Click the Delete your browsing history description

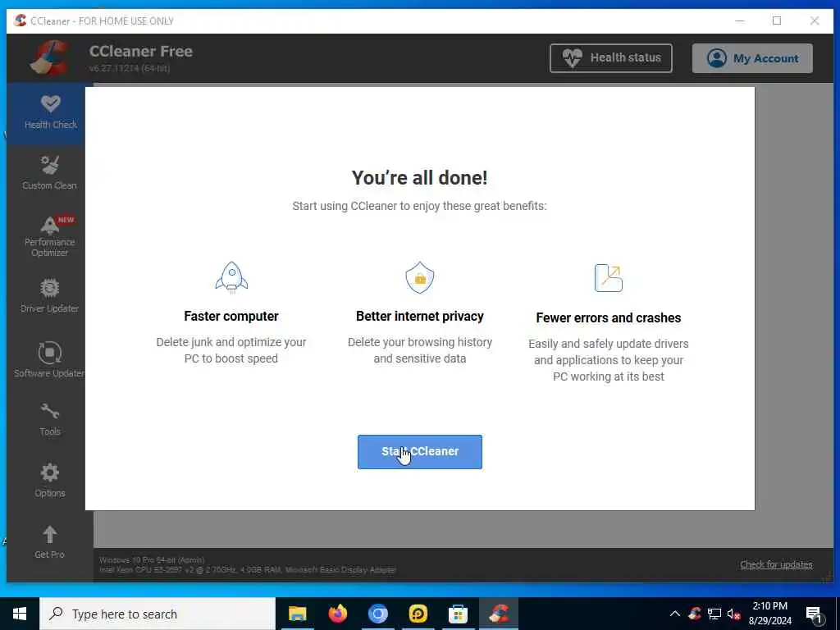click(419, 350)
